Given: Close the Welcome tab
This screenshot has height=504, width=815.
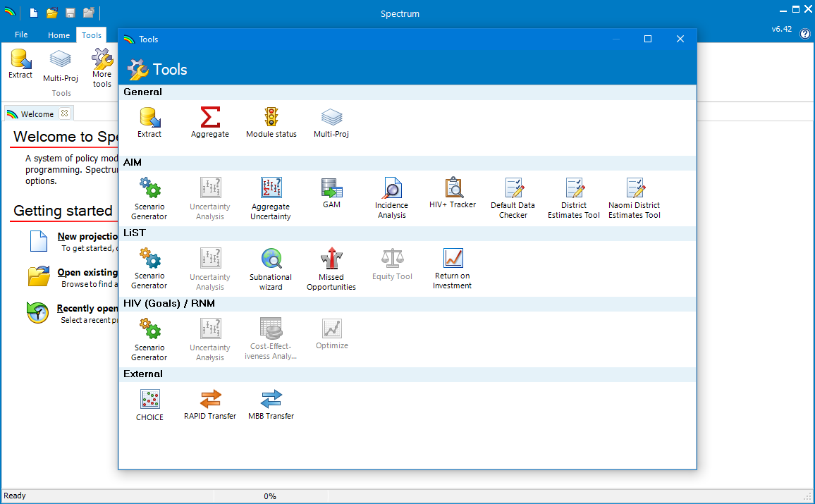Looking at the screenshot, I should tap(64, 113).
